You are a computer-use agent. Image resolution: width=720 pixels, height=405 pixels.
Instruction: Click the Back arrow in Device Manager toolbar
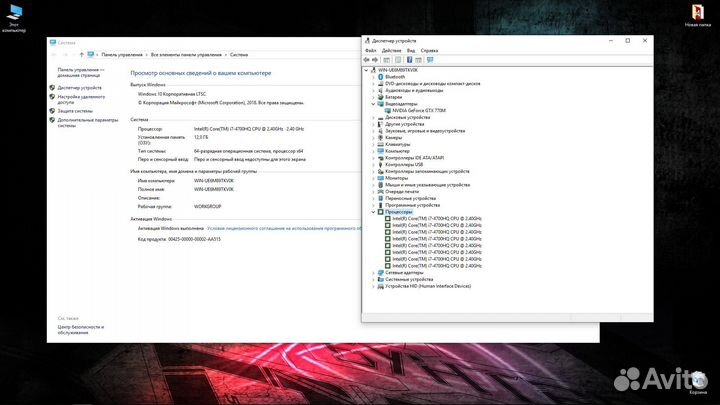[x=366, y=60]
